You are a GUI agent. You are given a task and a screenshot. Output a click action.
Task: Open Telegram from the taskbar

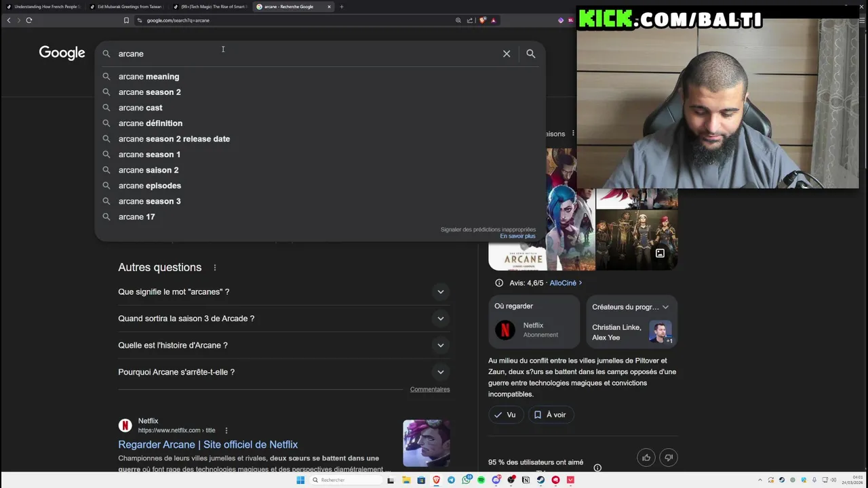(451, 480)
